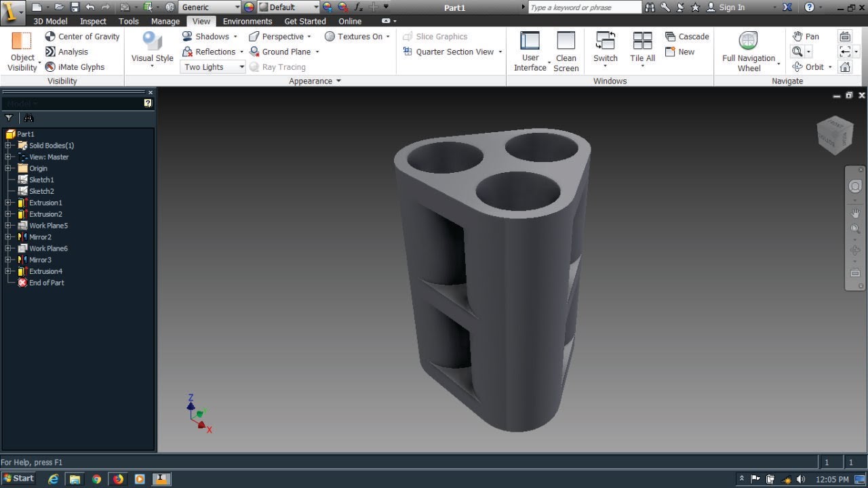Click the Object Visibility icon
The image size is (868, 488).
(x=22, y=40)
